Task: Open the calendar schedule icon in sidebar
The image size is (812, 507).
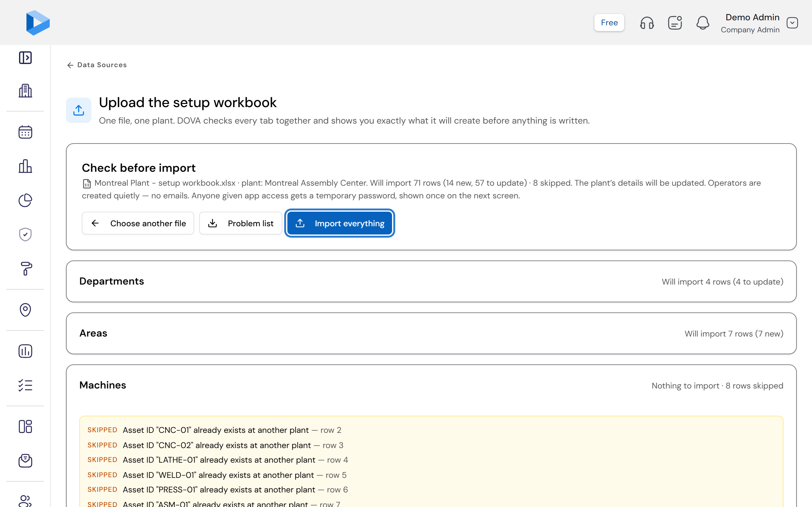Action: pos(25,132)
